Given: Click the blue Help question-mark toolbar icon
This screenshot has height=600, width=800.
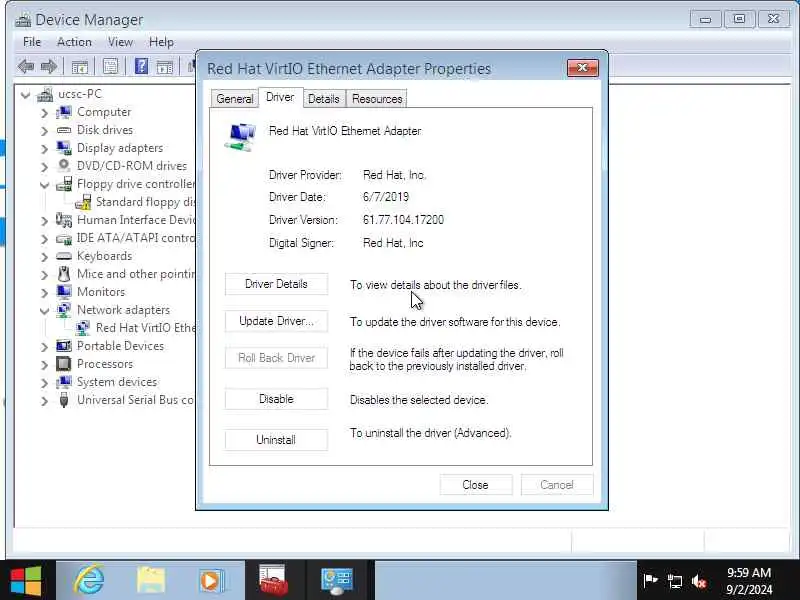Looking at the screenshot, I should 141,66.
